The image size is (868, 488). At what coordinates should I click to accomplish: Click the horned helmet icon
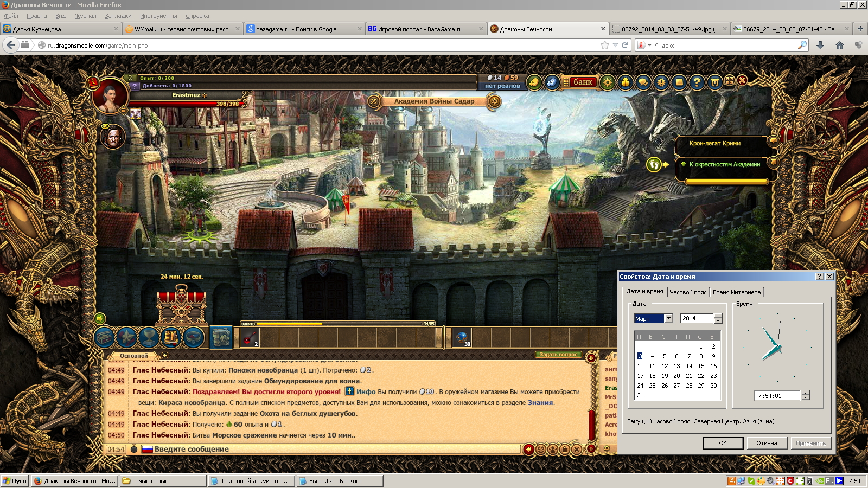[715, 82]
